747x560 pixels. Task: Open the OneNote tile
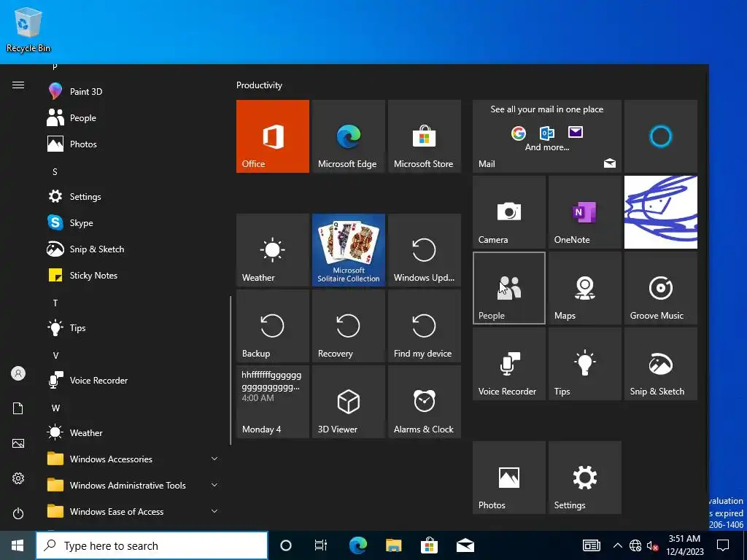[585, 212]
